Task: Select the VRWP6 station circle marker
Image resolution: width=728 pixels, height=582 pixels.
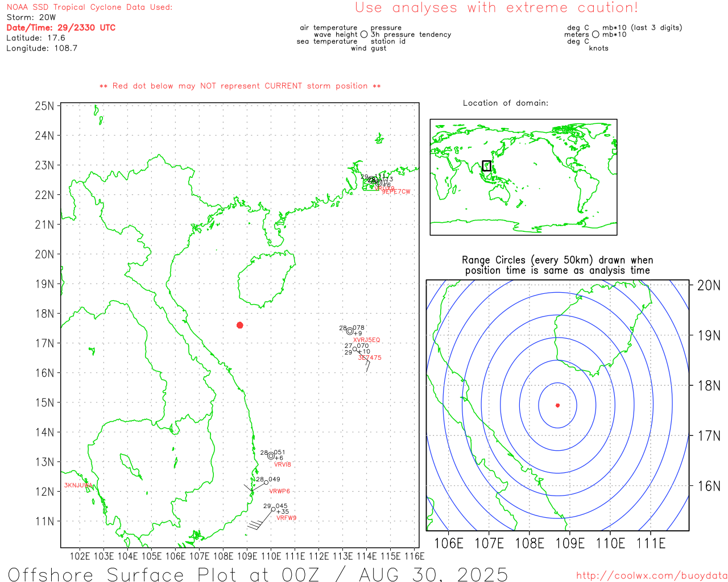Action: click(x=266, y=483)
